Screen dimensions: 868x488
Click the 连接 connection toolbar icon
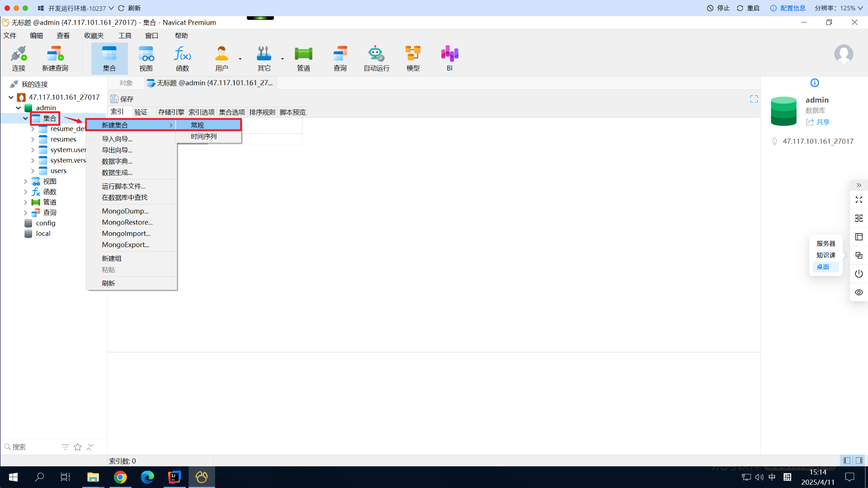(x=19, y=58)
